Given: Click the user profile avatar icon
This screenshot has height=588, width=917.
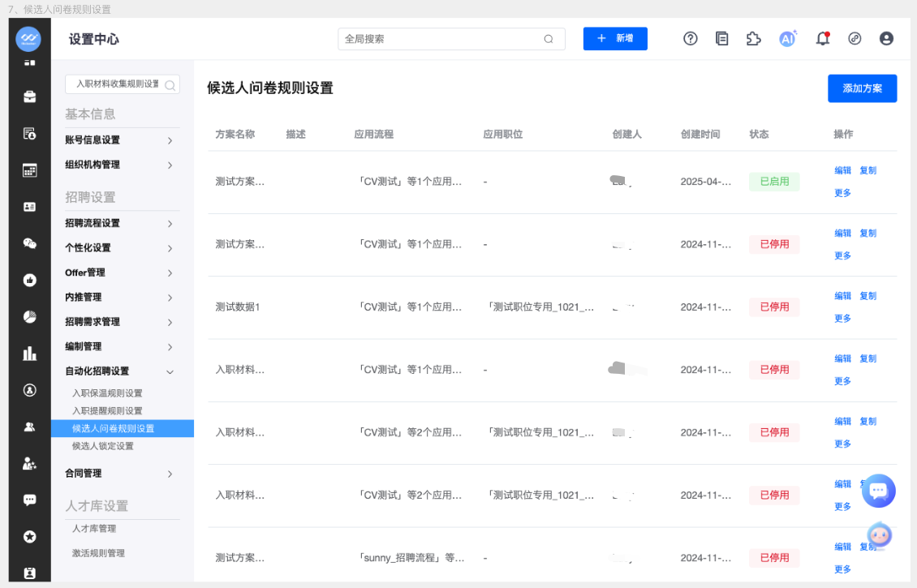Looking at the screenshot, I should coord(886,38).
